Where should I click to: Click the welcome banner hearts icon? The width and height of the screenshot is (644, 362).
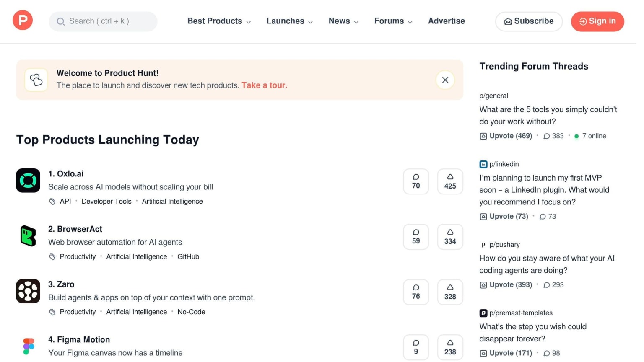pyautogui.click(x=36, y=80)
